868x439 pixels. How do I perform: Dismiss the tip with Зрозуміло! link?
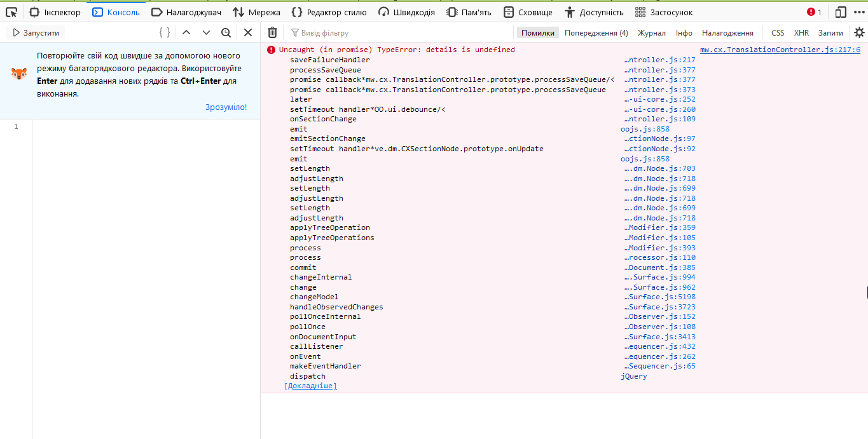(x=226, y=107)
